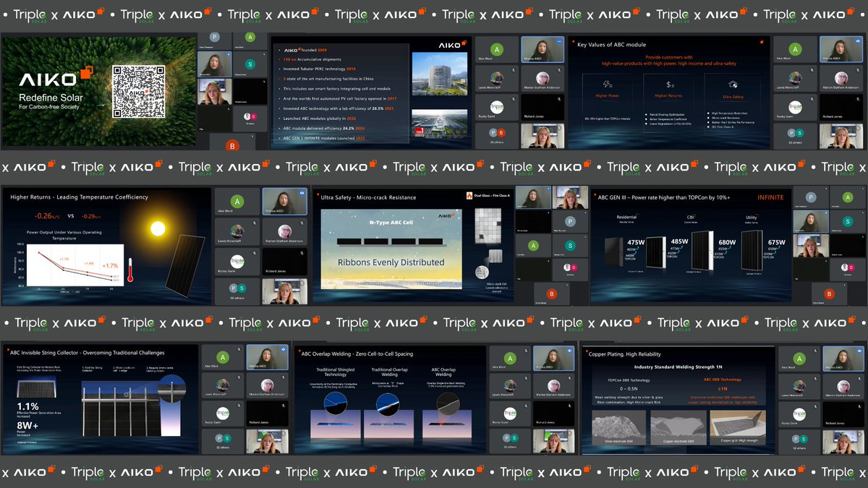
Task: Click the green S avatar beside the Redefine Solar slide
Action: click(250, 65)
